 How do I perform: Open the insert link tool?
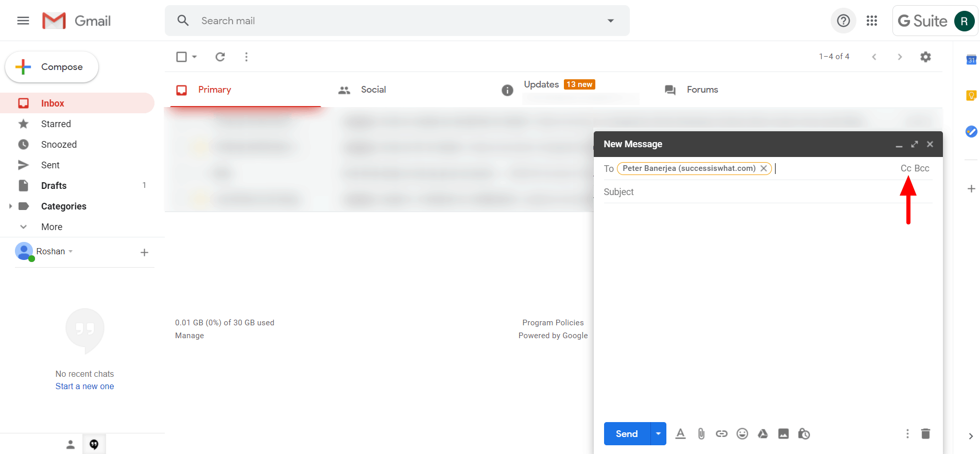click(x=721, y=434)
